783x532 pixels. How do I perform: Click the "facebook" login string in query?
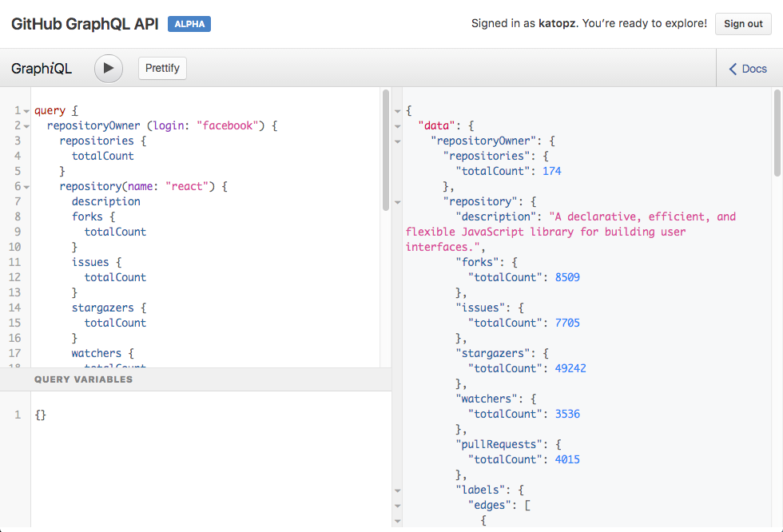228,126
